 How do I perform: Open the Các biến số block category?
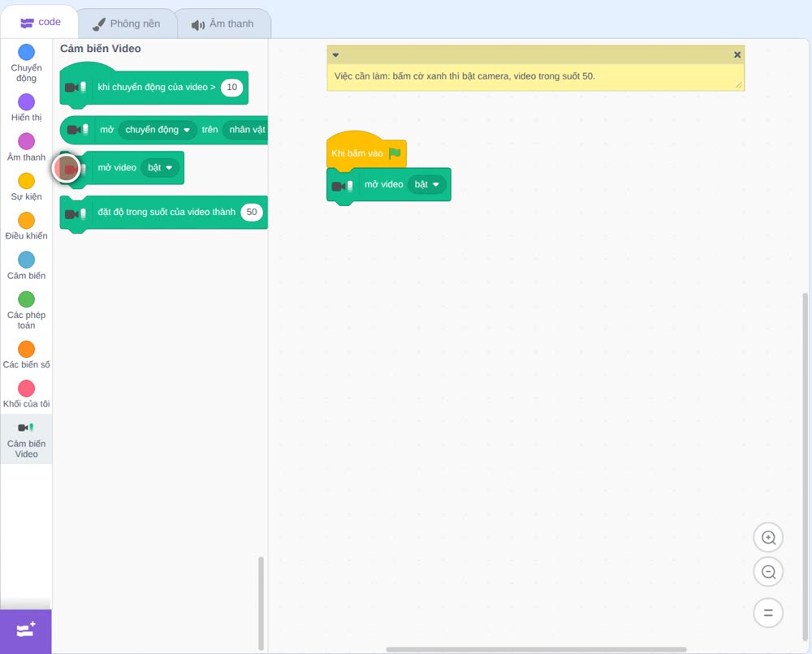pos(26,355)
